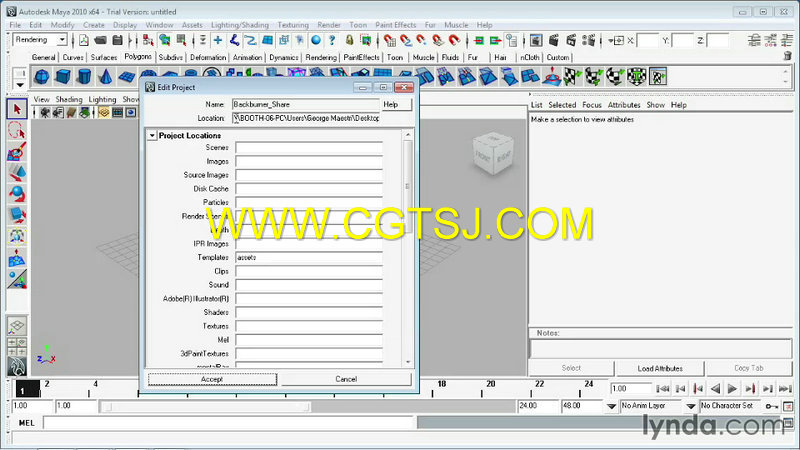
Task: Open the shelf menu arrow dropdown
Action: coord(19,85)
